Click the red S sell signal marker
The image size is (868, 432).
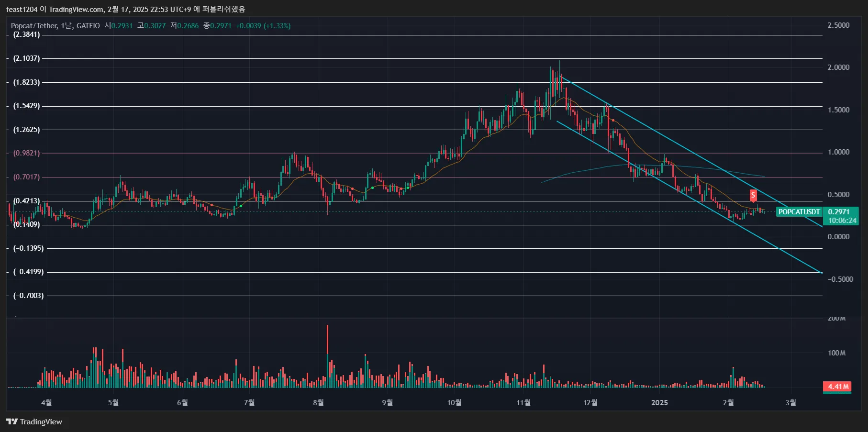tap(753, 195)
